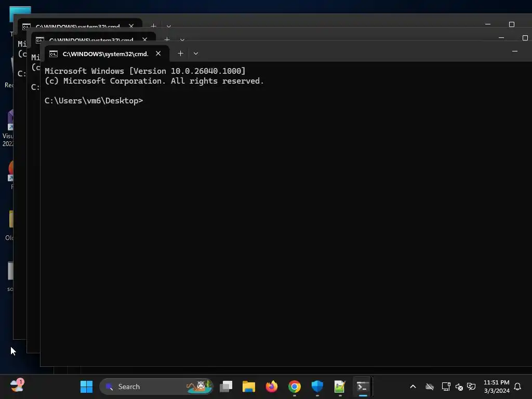Image resolution: width=532 pixels, height=399 pixels.
Task: Maximize the rearmost terminal window
Action: [512, 24]
